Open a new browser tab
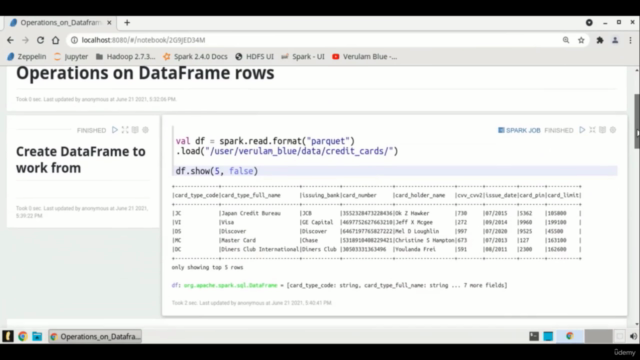This screenshot has width=640, height=360. (x=127, y=22)
